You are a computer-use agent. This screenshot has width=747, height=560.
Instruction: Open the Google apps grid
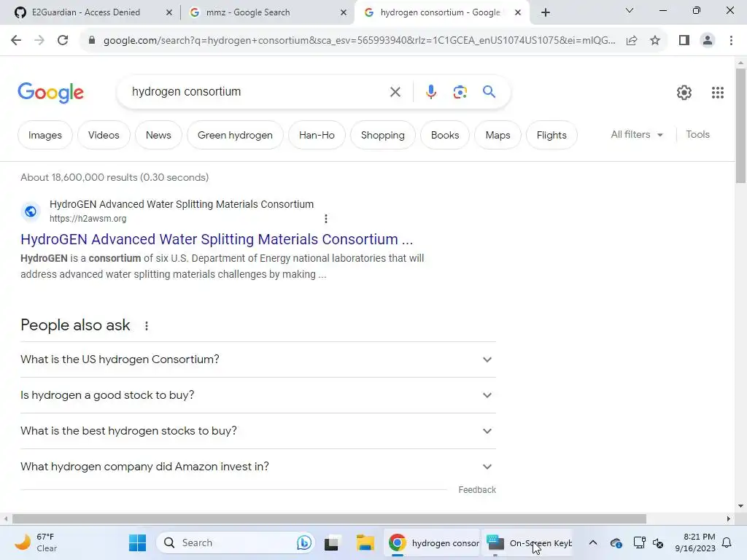tap(718, 93)
